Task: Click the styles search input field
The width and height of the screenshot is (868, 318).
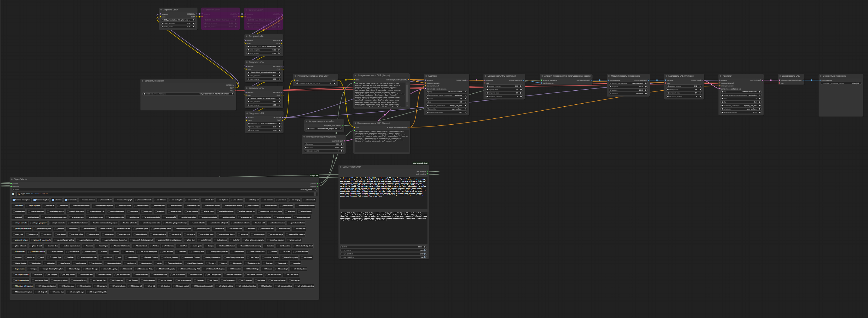Action: coord(167,194)
